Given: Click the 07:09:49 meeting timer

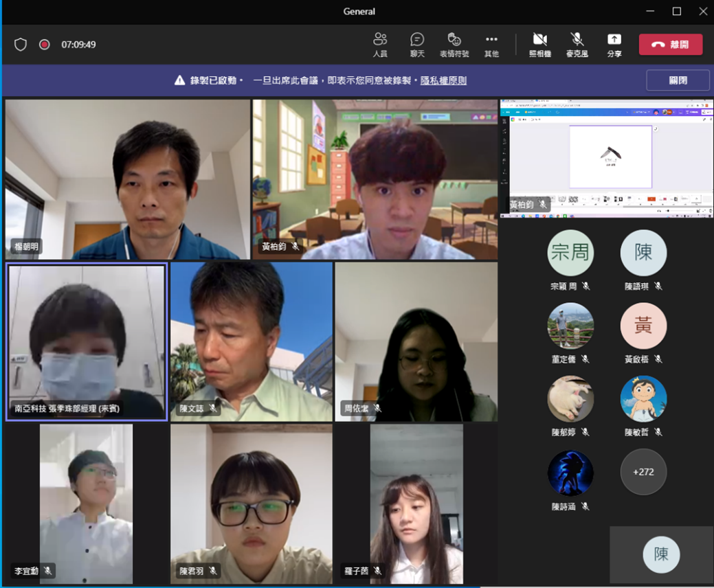Looking at the screenshot, I should [x=79, y=45].
